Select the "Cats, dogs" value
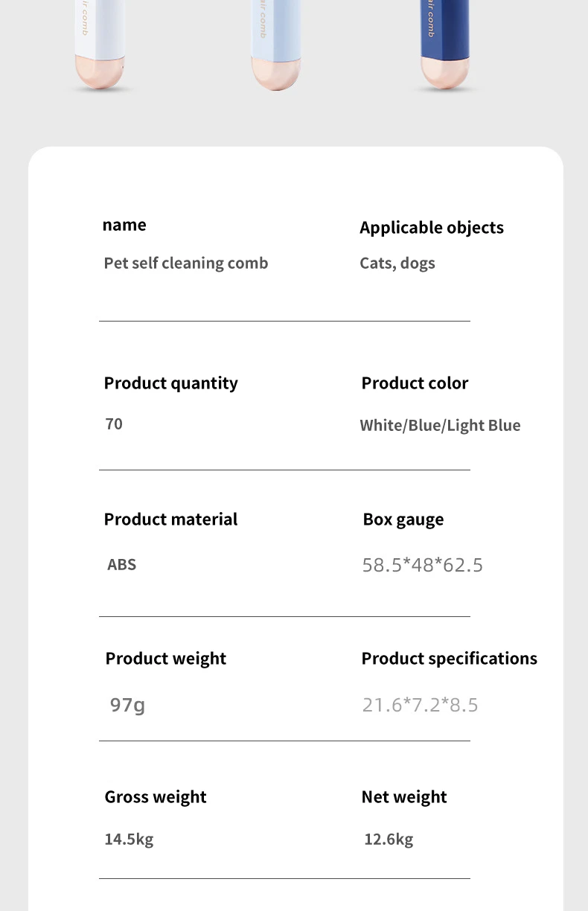The image size is (588, 911). click(x=397, y=263)
